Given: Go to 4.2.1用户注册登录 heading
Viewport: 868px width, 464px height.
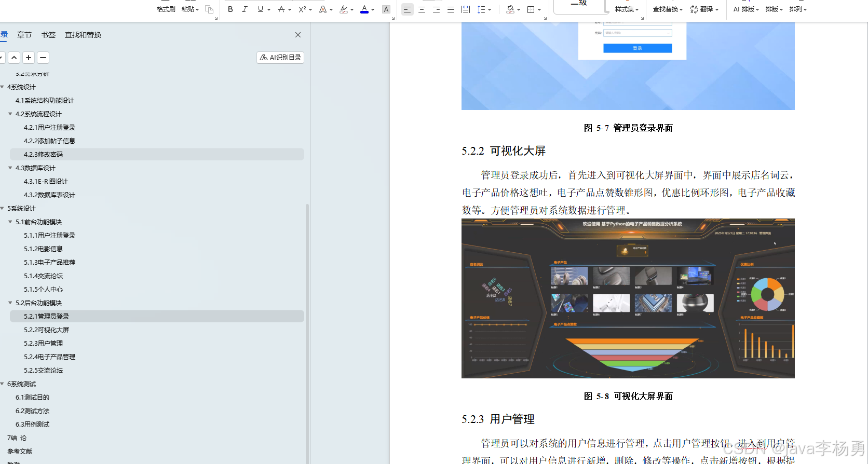Looking at the screenshot, I should point(49,128).
